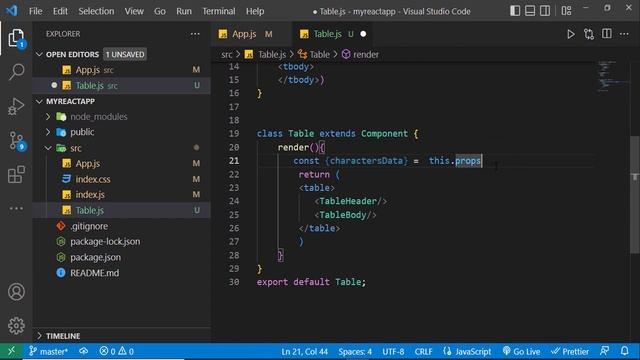Open editor More Actions ellipsis
The image size is (640, 360).
tap(624, 34)
